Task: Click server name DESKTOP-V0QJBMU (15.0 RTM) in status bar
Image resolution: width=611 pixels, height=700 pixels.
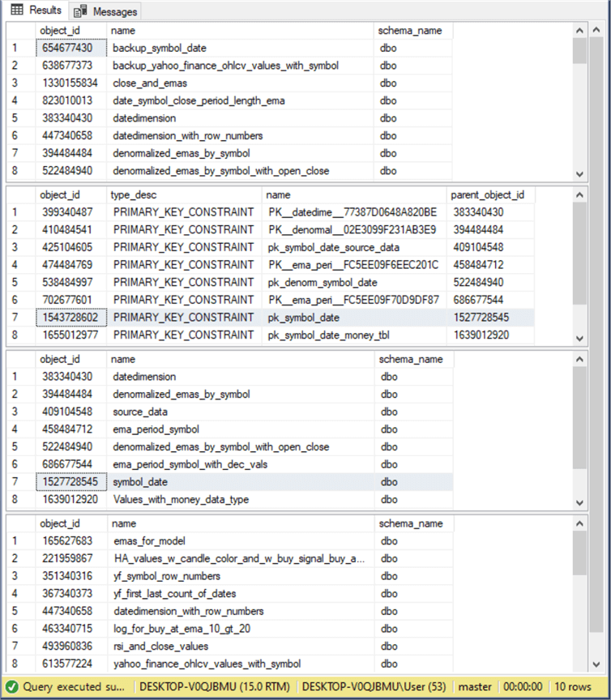Action: [x=215, y=686]
